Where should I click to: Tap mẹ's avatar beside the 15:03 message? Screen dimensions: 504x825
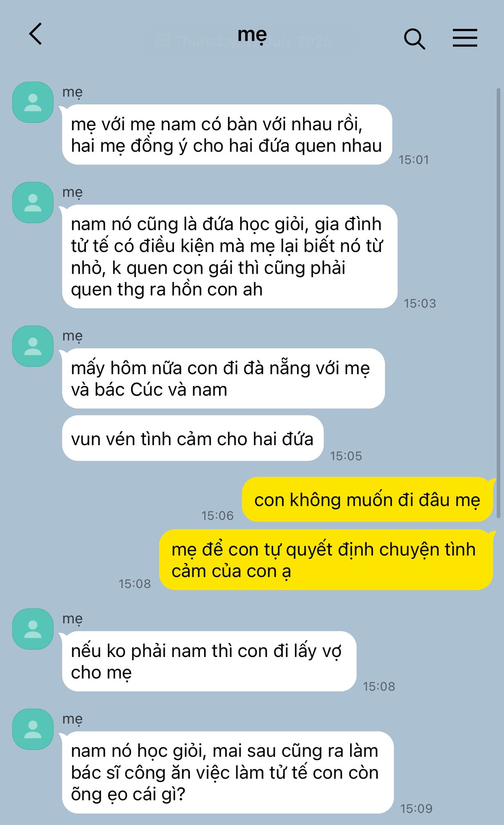(33, 202)
